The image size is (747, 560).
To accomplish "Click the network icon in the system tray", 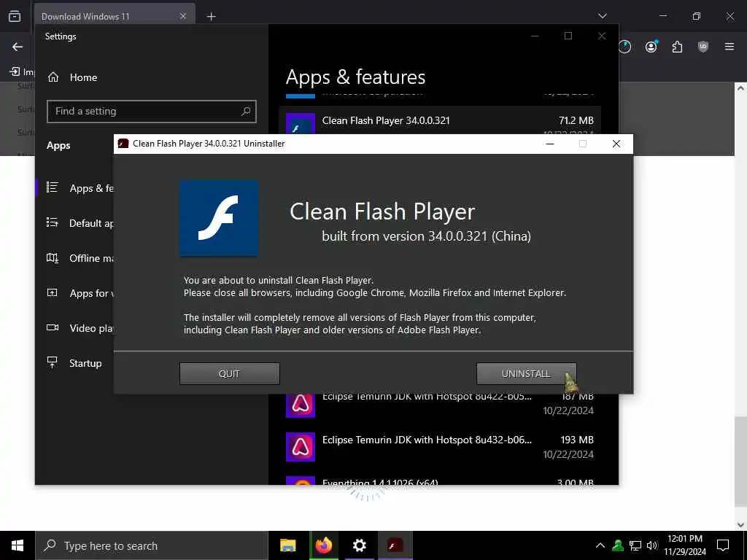I will (x=635, y=545).
